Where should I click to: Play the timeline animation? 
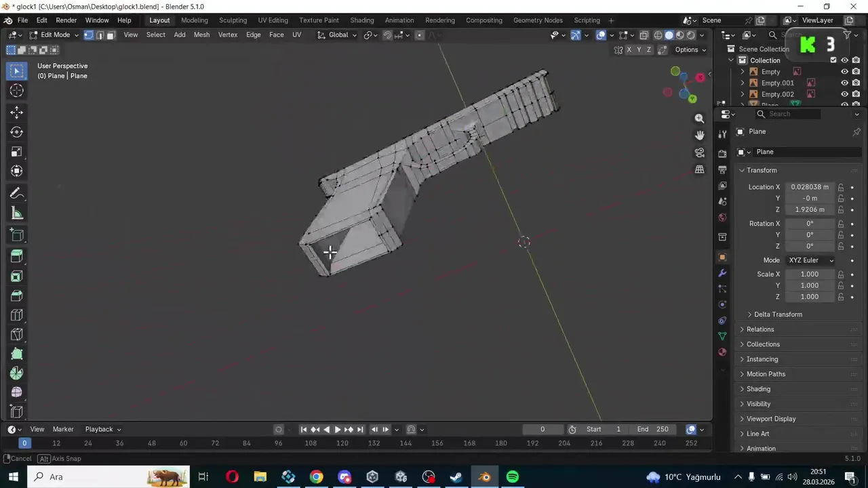point(338,429)
